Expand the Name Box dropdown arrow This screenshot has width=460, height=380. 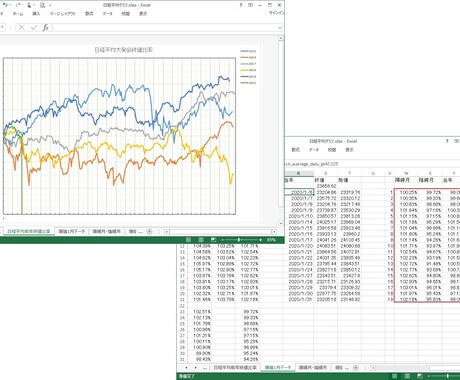(3, 27)
